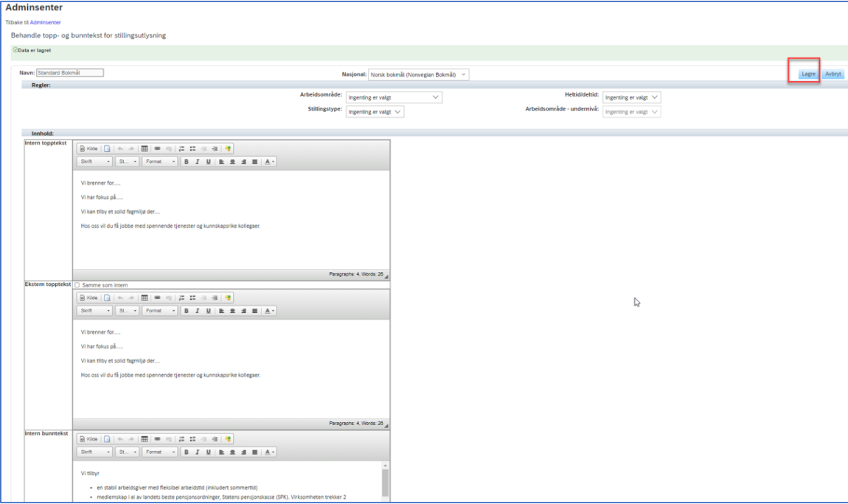Open the Nasjonal language dropdown
848x504 pixels.
(419, 74)
